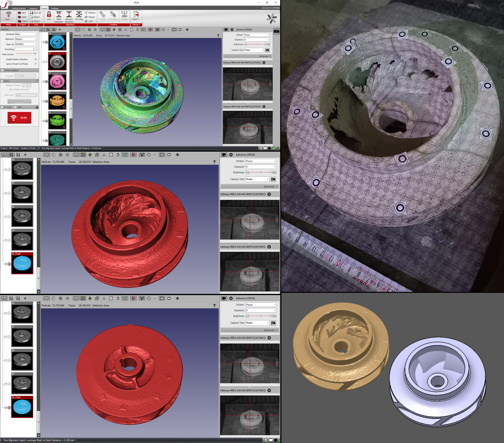Toggle visibility checkbox for scan 20
The width and height of the screenshot is (504, 443).
coord(44,62)
